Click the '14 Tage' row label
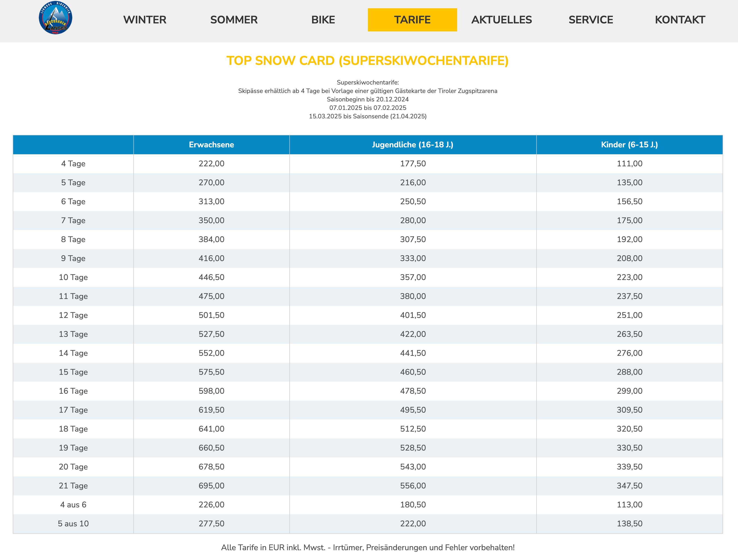Screen dimensions: 738x560 click(73, 353)
